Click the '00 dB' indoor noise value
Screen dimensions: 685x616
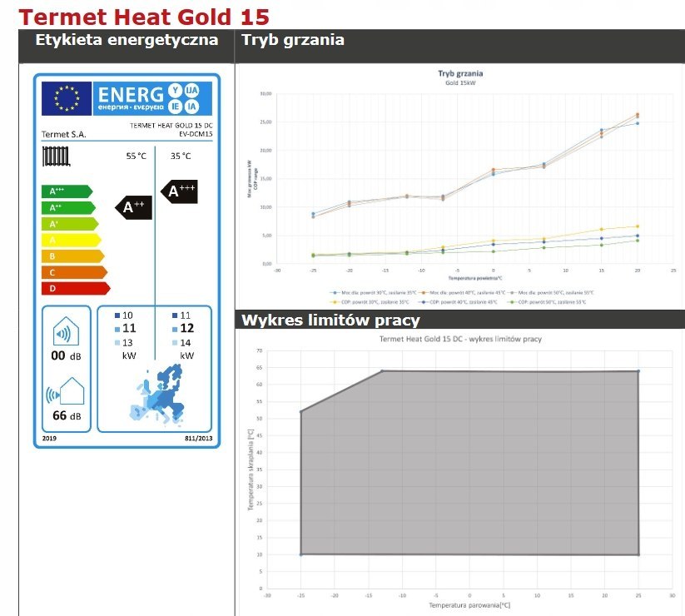point(66,355)
